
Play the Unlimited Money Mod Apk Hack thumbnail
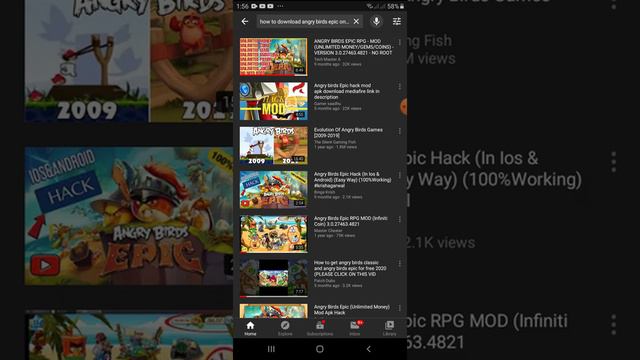pos(273,311)
